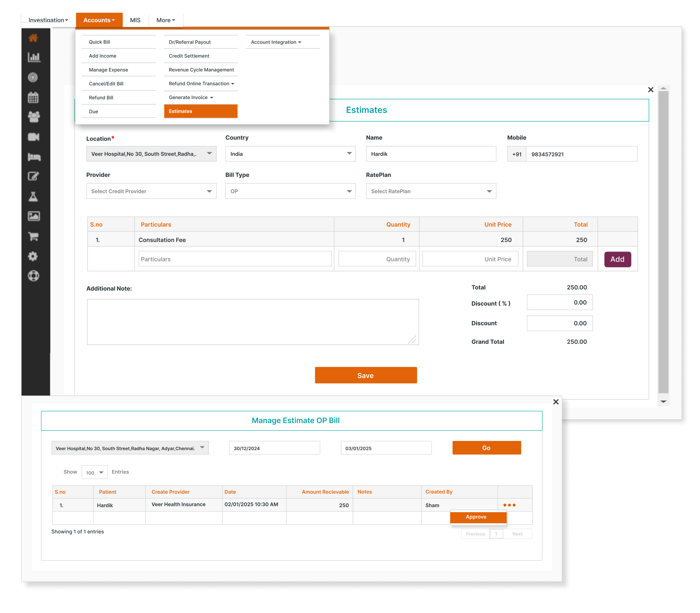700x613 pixels.
Task: Open the bar chart reports icon
Action: pyautogui.click(x=34, y=57)
